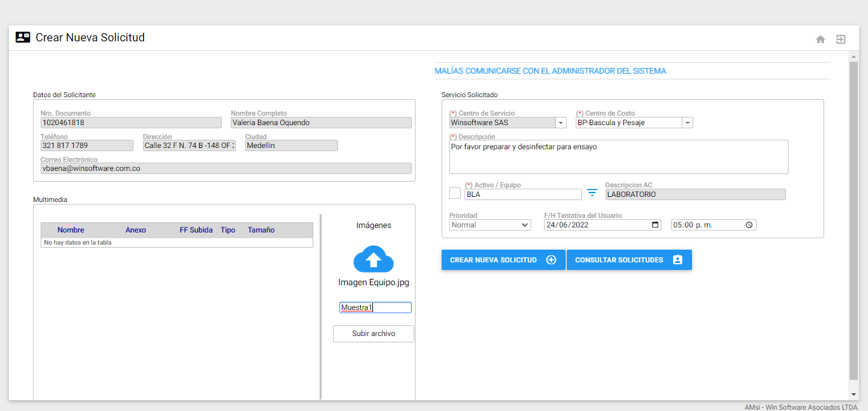Click the logout exit icon
Image resolution: width=868 pixels, height=411 pixels.
(x=841, y=39)
